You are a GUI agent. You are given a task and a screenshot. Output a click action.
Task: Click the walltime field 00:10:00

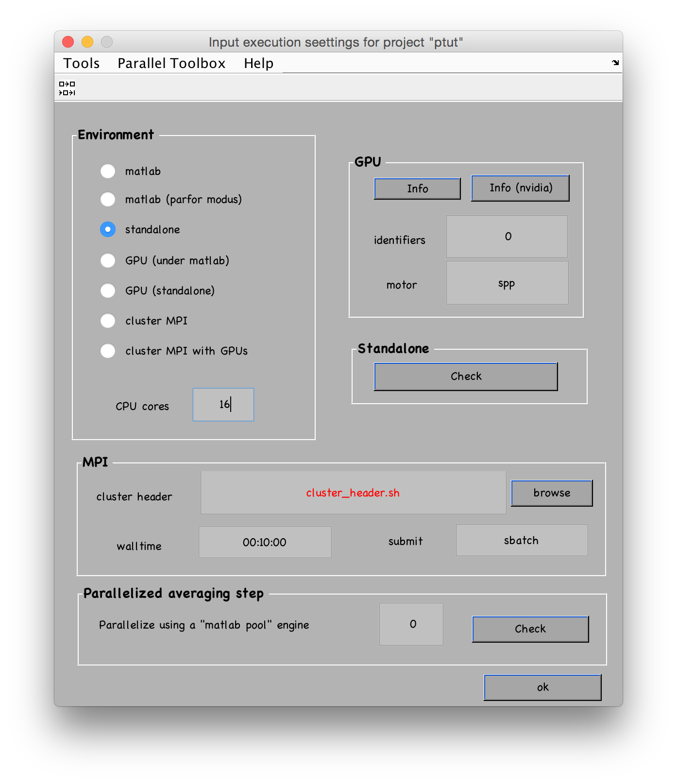point(265,542)
